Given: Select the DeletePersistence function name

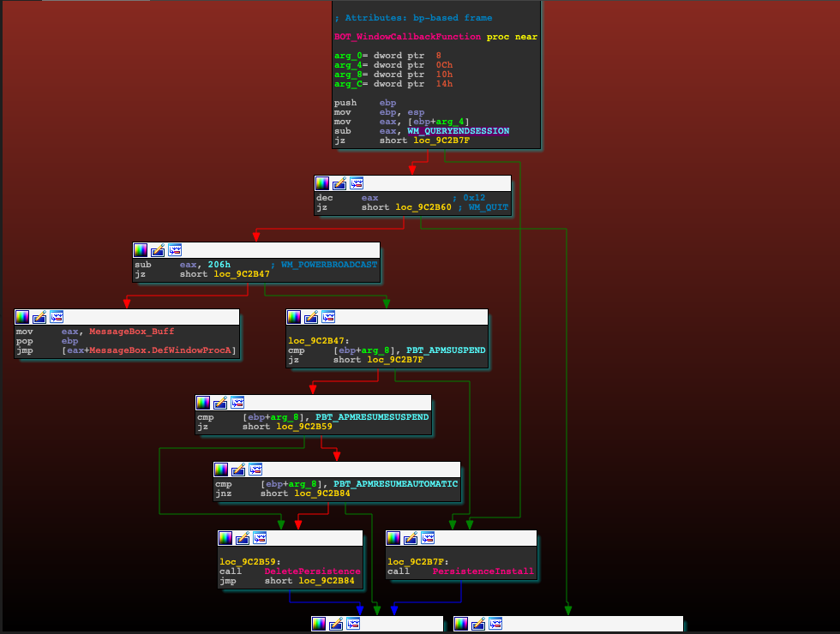Looking at the screenshot, I should coord(312,571).
